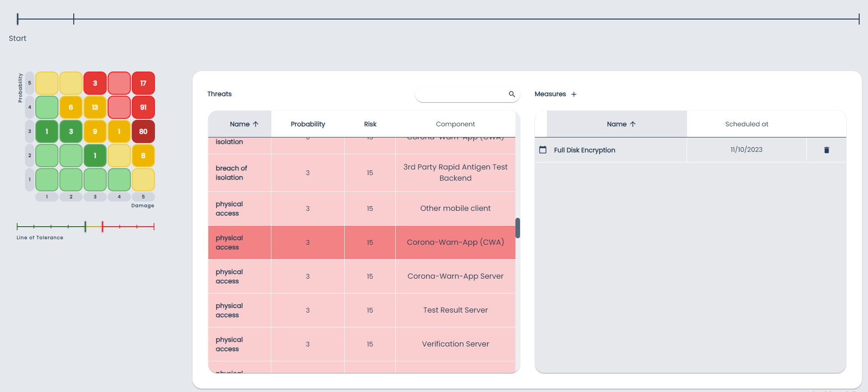The height and width of the screenshot is (392, 868).
Task: Sort threats by Component column header
Action: tap(456, 124)
